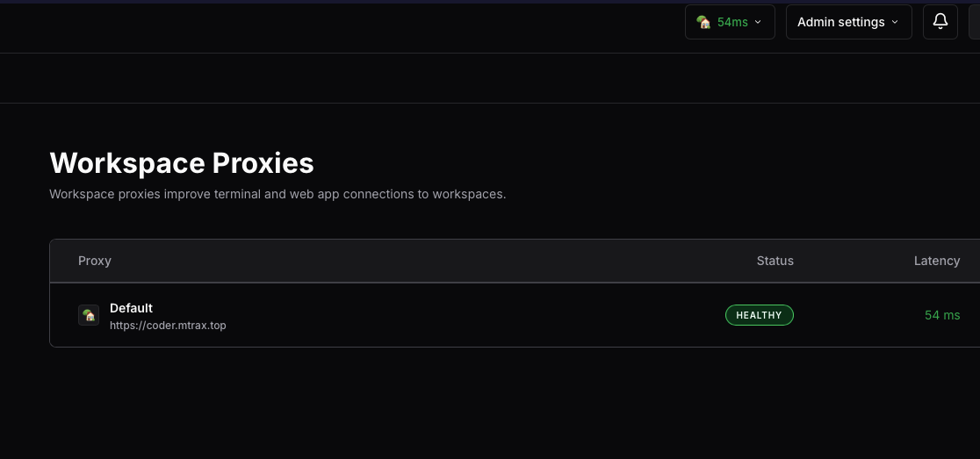This screenshot has width=980, height=459.
Task: Open the notifications bell
Action: 940,22
